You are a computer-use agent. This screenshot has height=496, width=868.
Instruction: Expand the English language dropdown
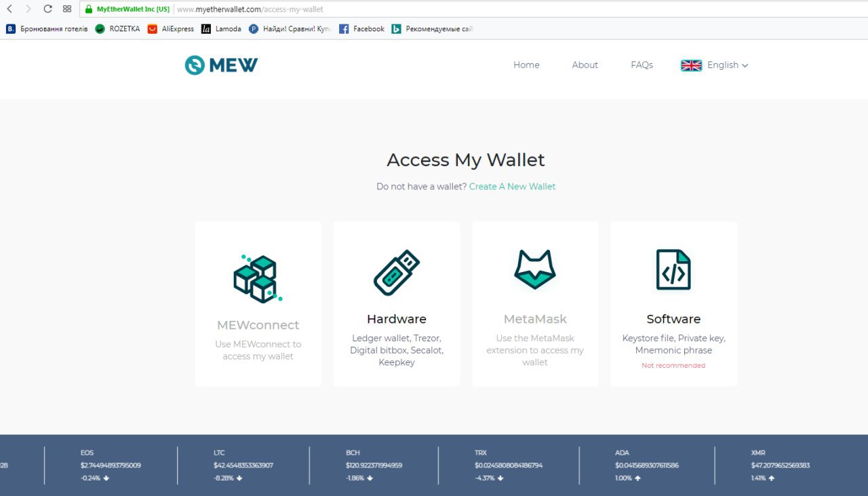728,65
